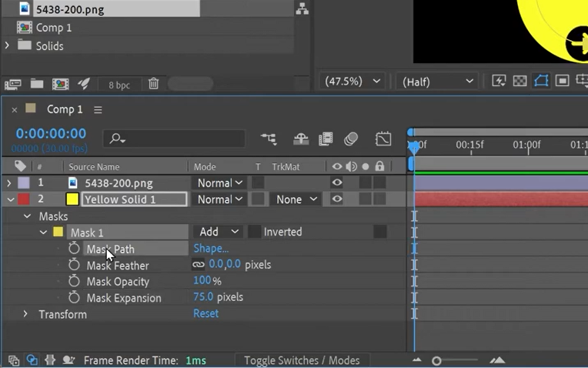The width and height of the screenshot is (588, 368).
Task: Toggle mask and shape path visibility
Action: (x=541, y=81)
